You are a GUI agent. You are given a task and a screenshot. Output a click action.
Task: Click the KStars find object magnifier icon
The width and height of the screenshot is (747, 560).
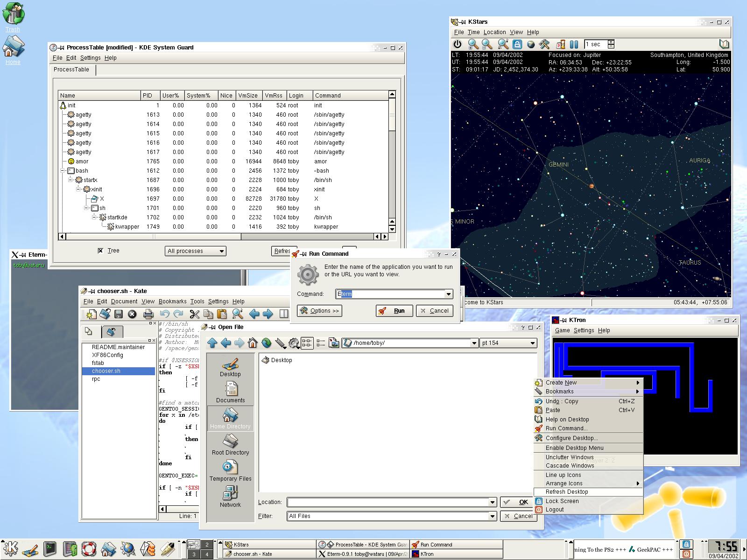tap(503, 44)
